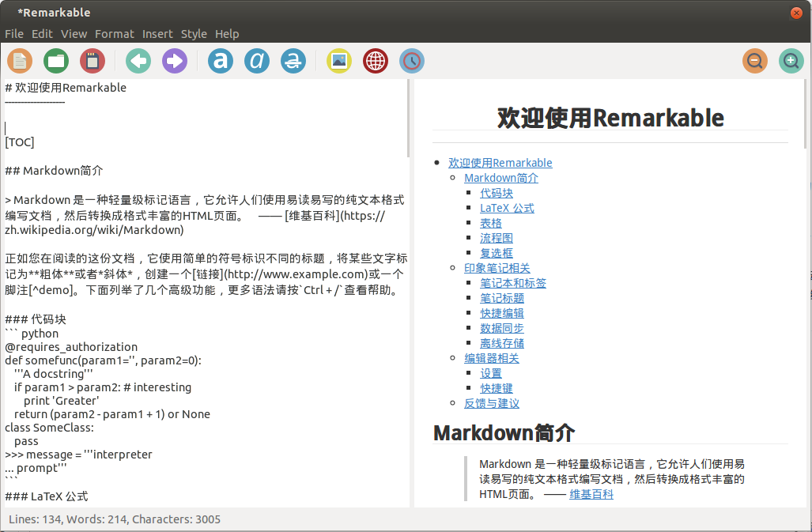Image resolution: width=812 pixels, height=532 pixels.
Task: Open the Help menu
Action: pos(227,34)
